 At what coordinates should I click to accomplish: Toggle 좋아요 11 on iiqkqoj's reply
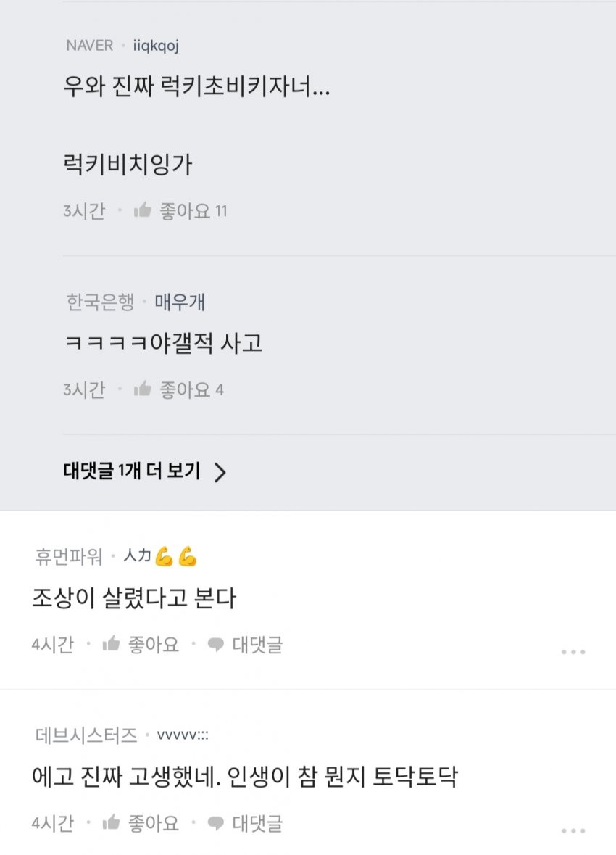click(193, 211)
